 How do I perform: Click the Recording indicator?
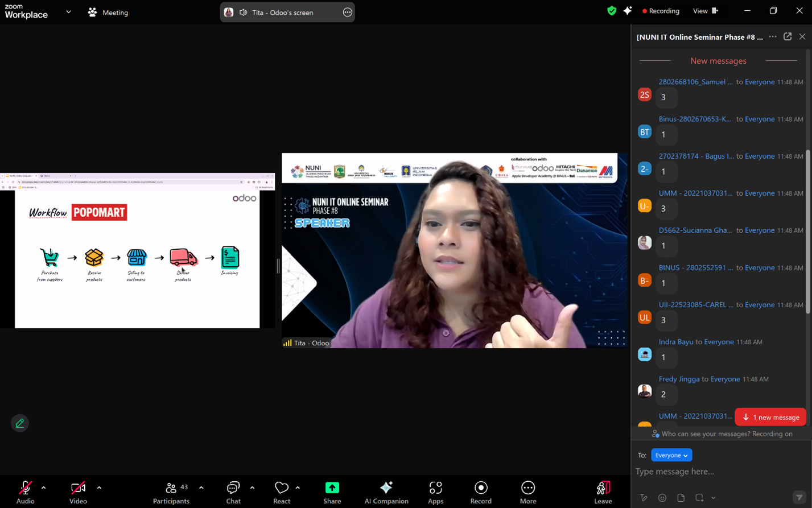pos(661,11)
